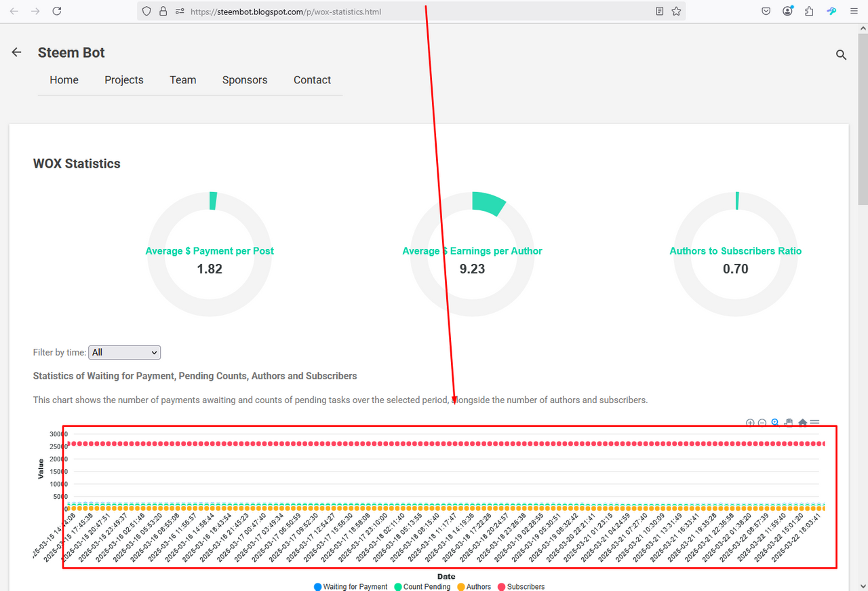Click the browser forward arrow
Viewport: 868px width, 591px height.
35,12
